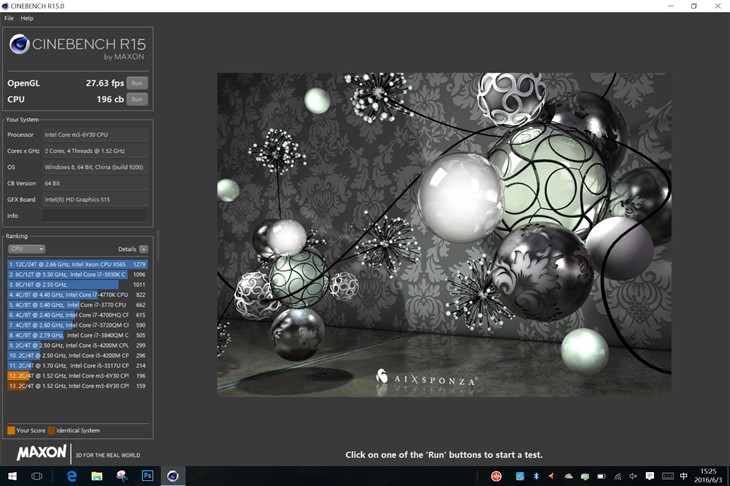Select ranking row 3 8C/16T @ 2.53 GHz
Viewport: 730px width, 486px height.
tap(77, 284)
